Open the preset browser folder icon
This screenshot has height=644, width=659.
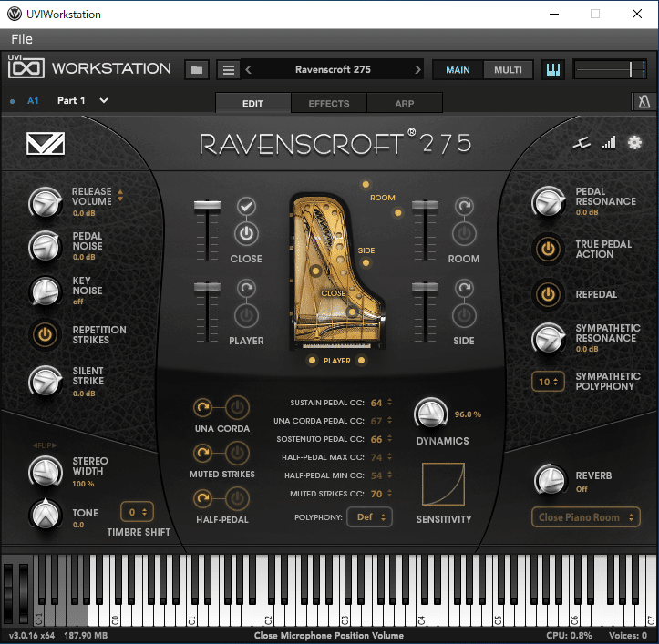tap(197, 70)
